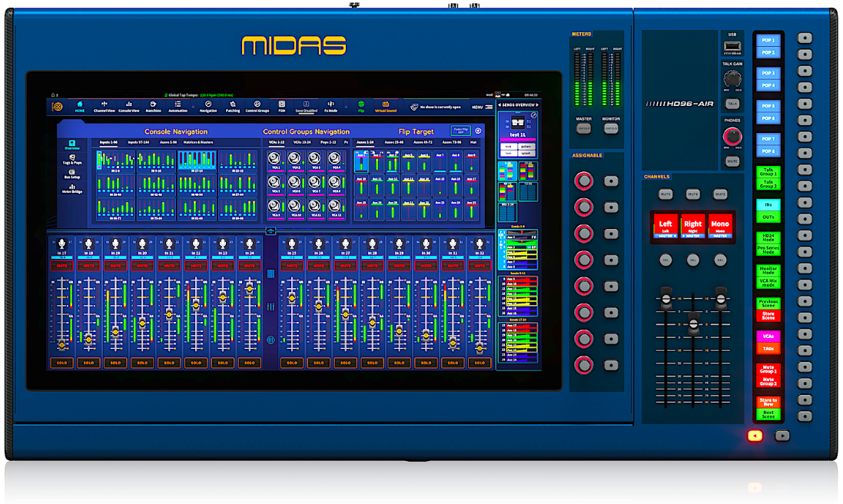Adjust the In 21 channel fader
843x504 pixels.
pyautogui.click(x=169, y=315)
